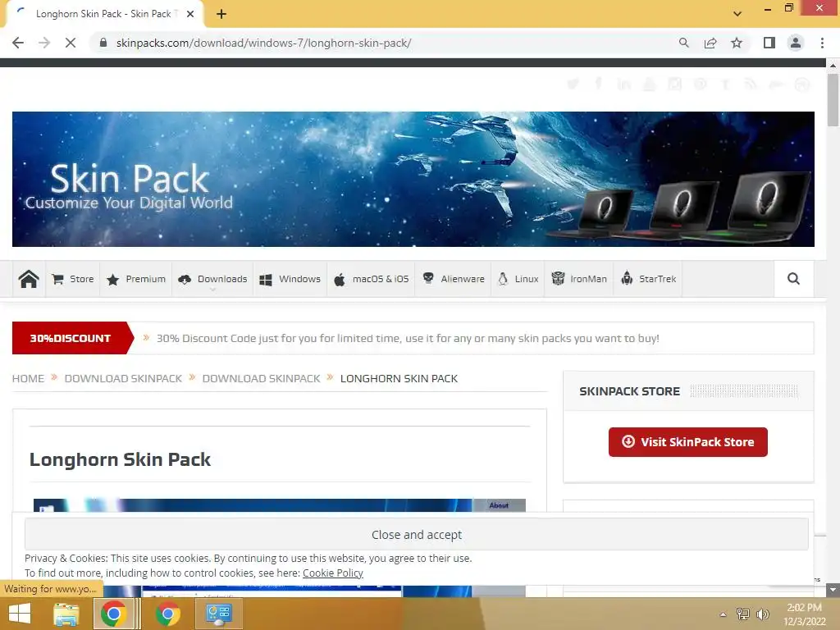Open a new tab with the plus button
Image resolution: width=840 pixels, height=630 pixels.
(x=221, y=14)
